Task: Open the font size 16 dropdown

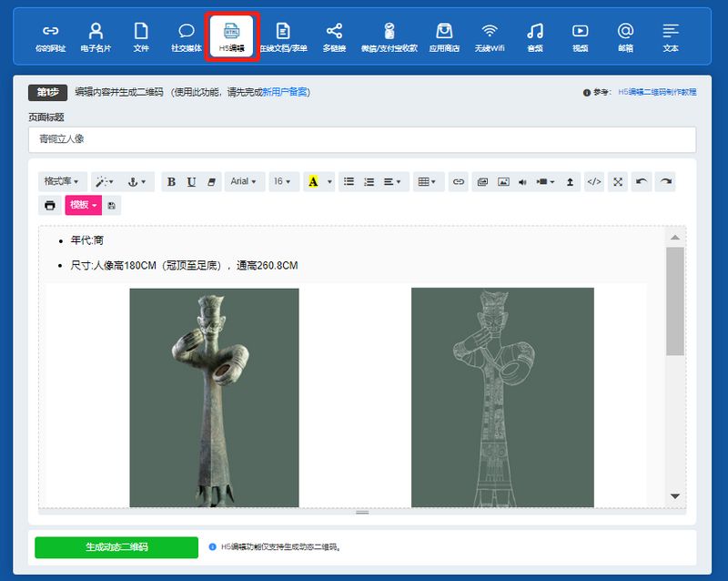Action: tap(283, 182)
